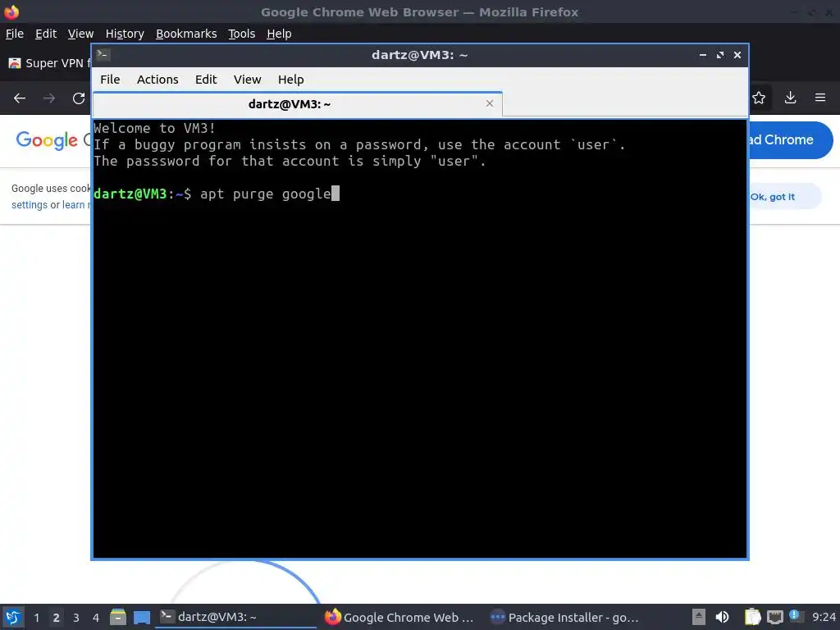Click the terminal icon in title bar
This screenshot has width=840, height=630.
103,54
